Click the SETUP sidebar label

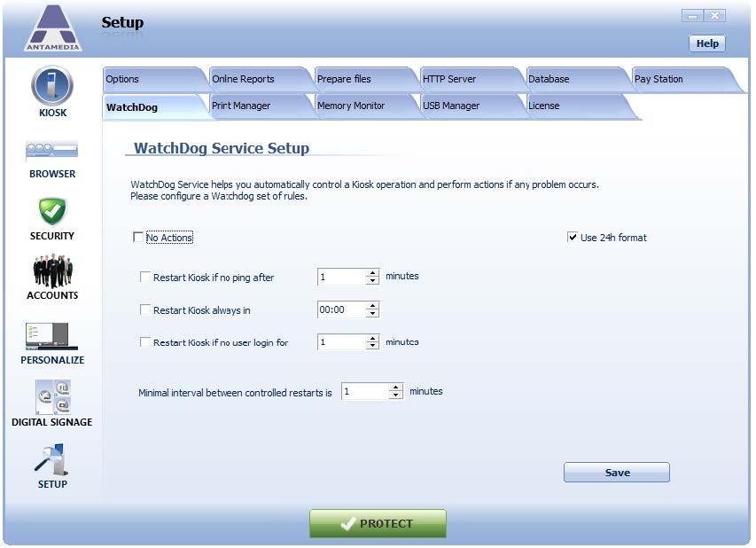pos(52,484)
